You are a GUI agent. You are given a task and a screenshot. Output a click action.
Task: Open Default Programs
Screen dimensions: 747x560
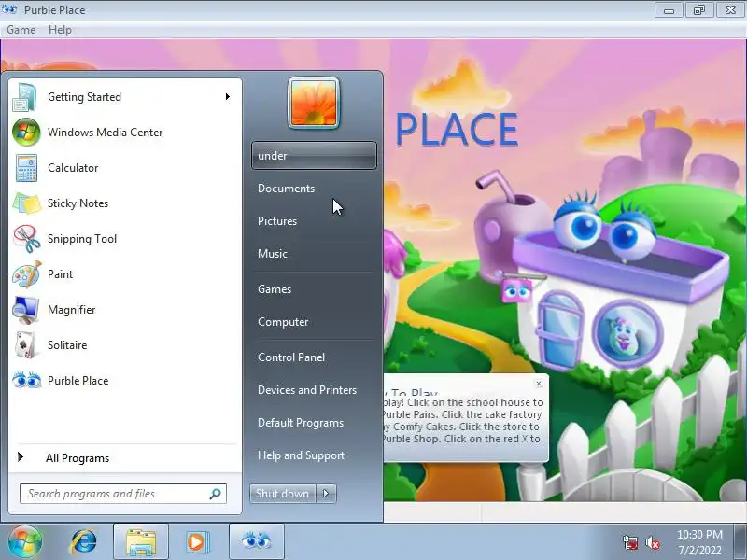314,423
